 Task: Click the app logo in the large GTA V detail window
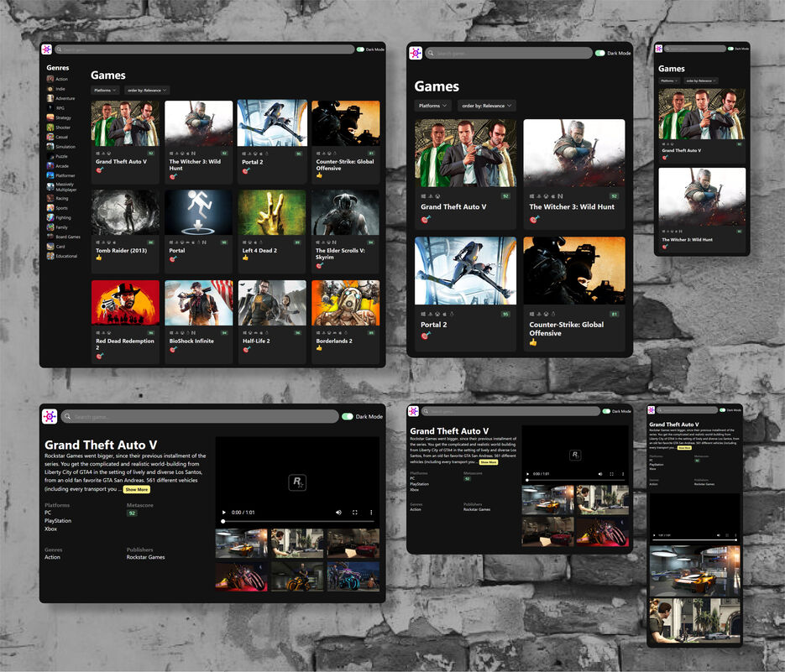tap(50, 416)
